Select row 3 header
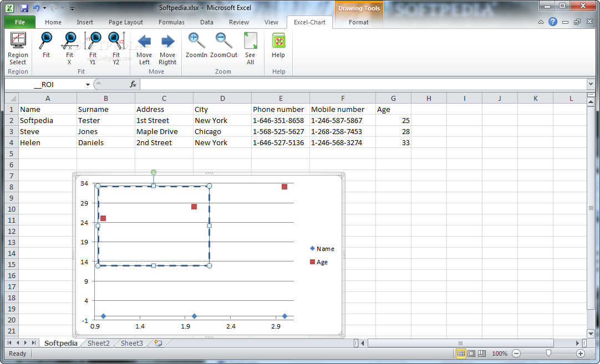The height and width of the screenshot is (364, 600). [12, 131]
